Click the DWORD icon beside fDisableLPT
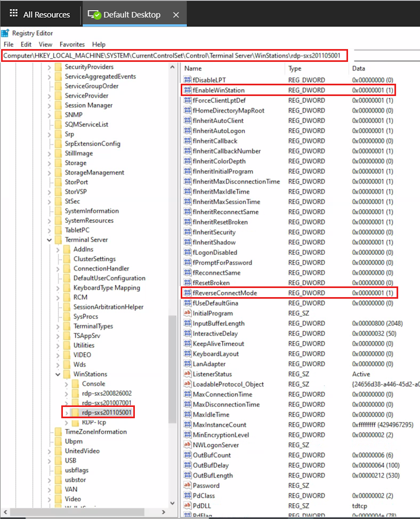The image size is (420, 519). pyautogui.click(x=188, y=80)
